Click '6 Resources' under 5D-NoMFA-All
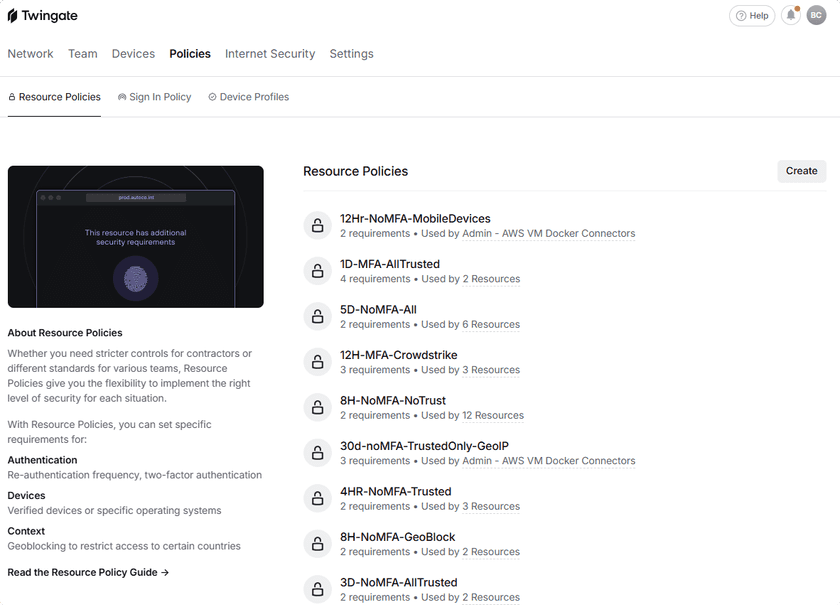Image resolution: width=840 pixels, height=605 pixels. tap(491, 325)
